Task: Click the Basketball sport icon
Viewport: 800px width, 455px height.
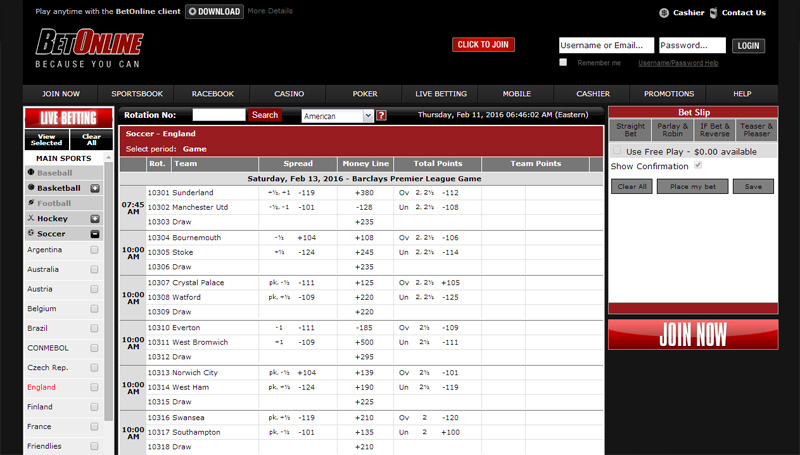Action: pyautogui.click(x=31, y=188)
